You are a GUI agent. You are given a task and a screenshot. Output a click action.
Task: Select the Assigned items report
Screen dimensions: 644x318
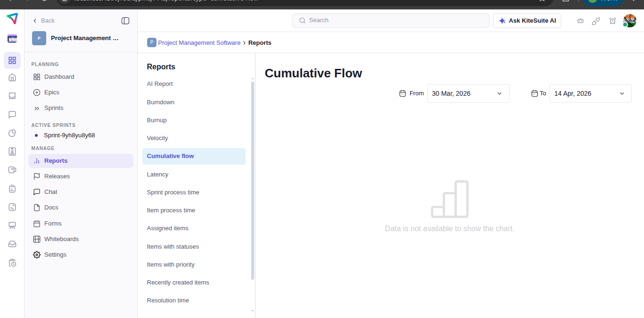pyautogui.click(x=194, y=228)
